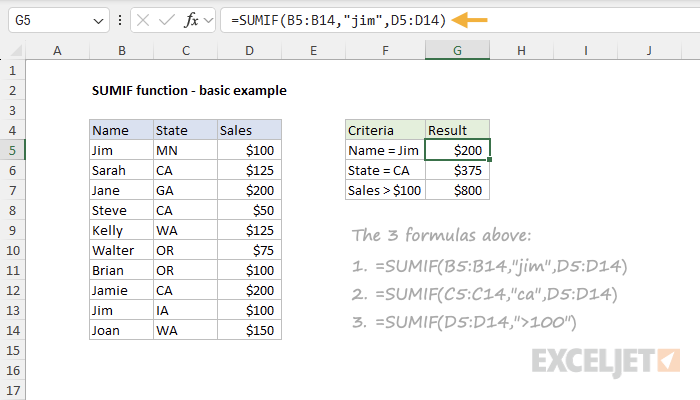Select column I header
This screenshot has width=700, height=400.
(x=585, y=50)
